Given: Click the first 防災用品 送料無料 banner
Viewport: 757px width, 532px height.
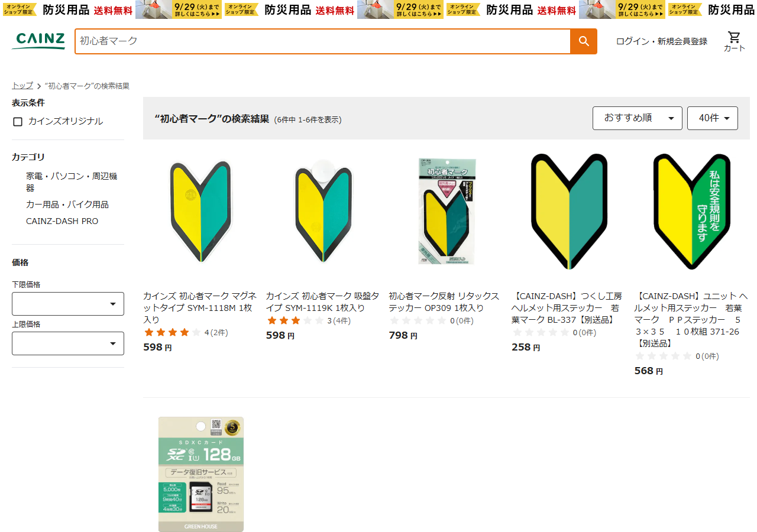Looking at the screenshot, I should (67, 9).
